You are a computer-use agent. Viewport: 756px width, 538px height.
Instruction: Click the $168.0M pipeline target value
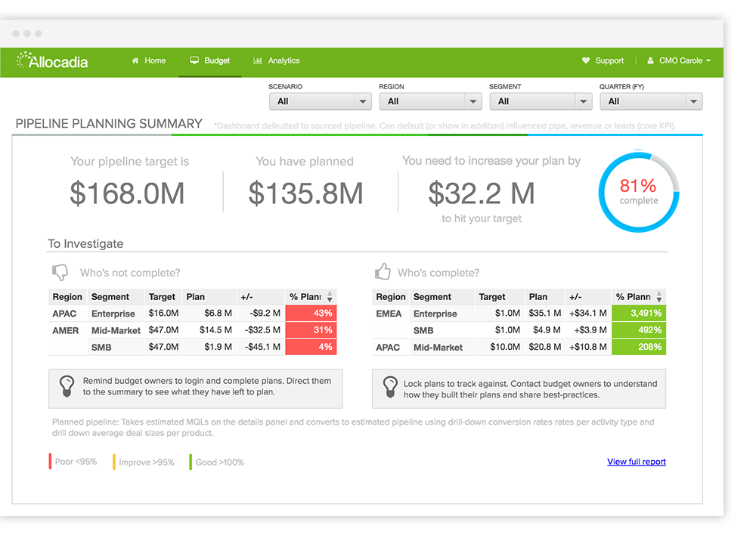tap(127, 193)
